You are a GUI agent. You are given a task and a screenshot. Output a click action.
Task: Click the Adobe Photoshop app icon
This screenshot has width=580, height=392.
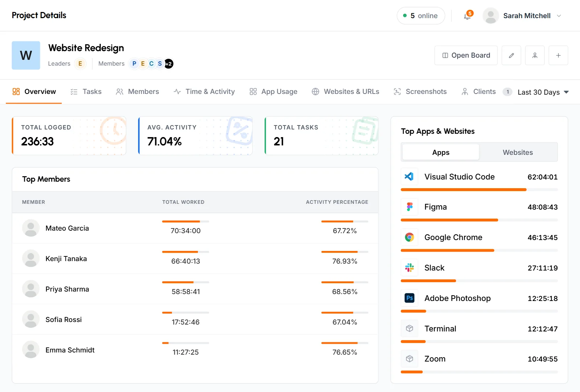point(409,298)
